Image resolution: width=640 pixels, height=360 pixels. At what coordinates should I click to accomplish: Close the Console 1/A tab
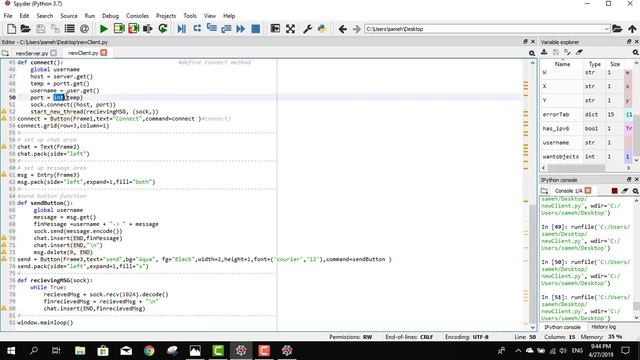[588, 191]
